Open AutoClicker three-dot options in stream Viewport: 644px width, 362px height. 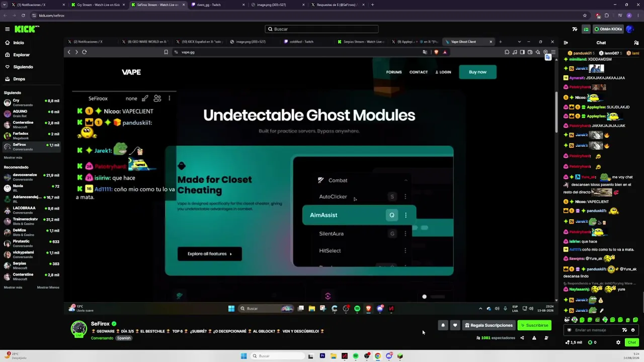(x=406, y=197)
